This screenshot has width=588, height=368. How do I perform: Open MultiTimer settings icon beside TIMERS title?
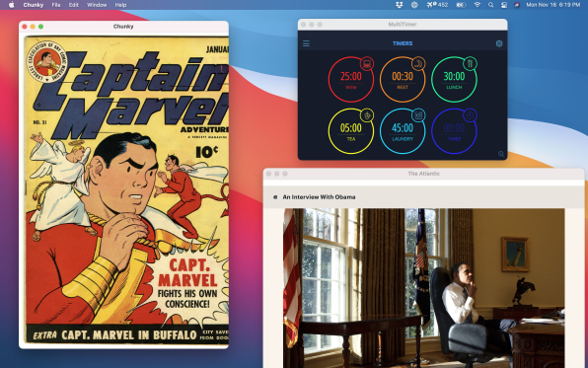point(499,43)
